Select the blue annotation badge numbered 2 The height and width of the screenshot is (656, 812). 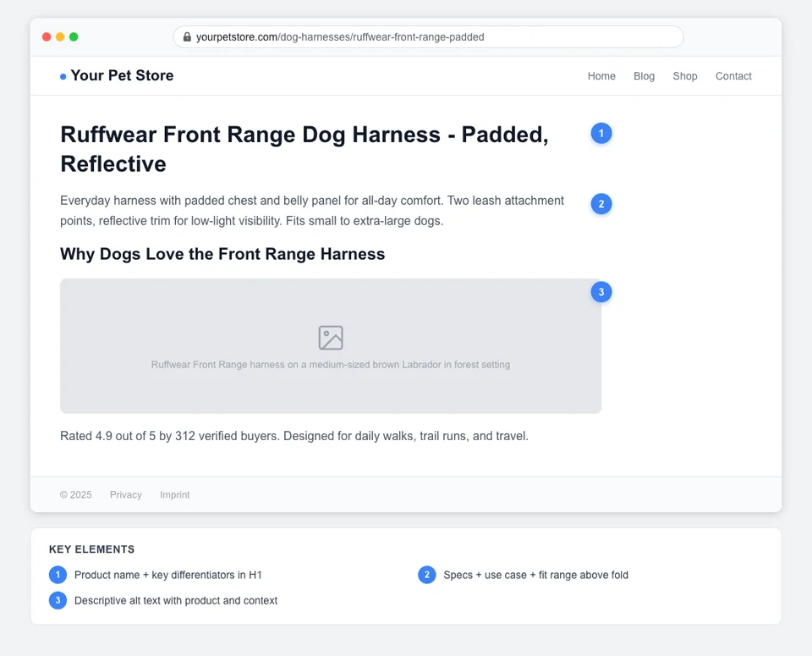(601, 204)
